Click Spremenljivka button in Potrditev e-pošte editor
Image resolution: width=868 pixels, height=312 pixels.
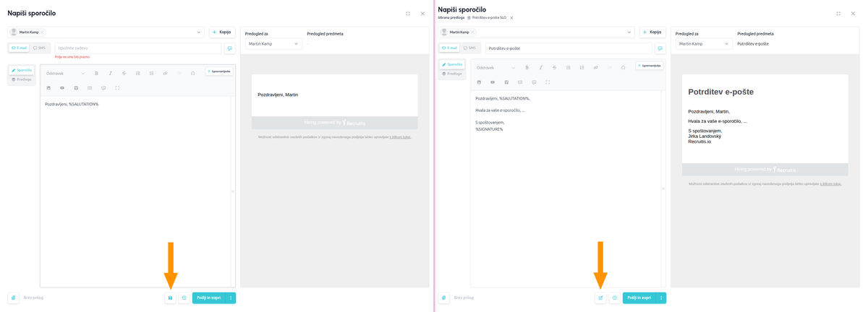(650, 66)
